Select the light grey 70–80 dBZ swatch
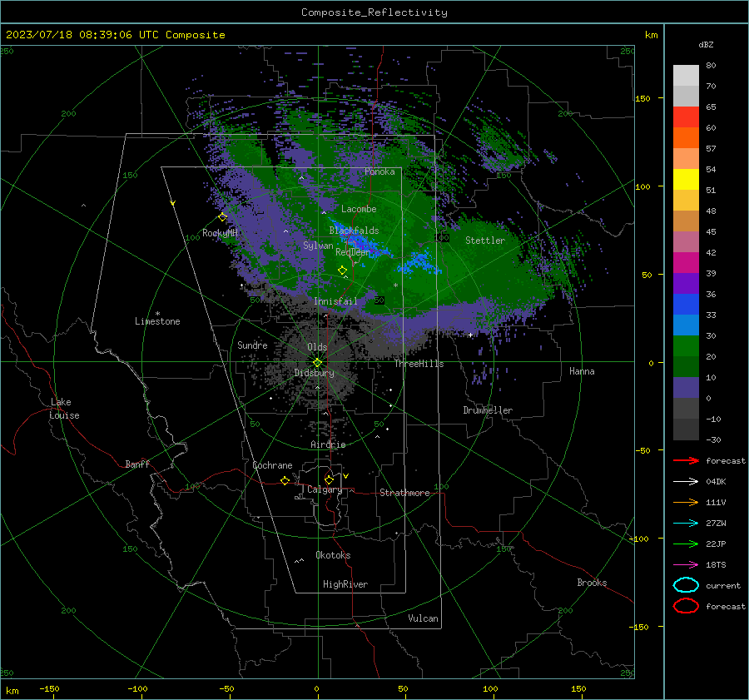The height and width of the screenshot is (700, 749). 686,76
